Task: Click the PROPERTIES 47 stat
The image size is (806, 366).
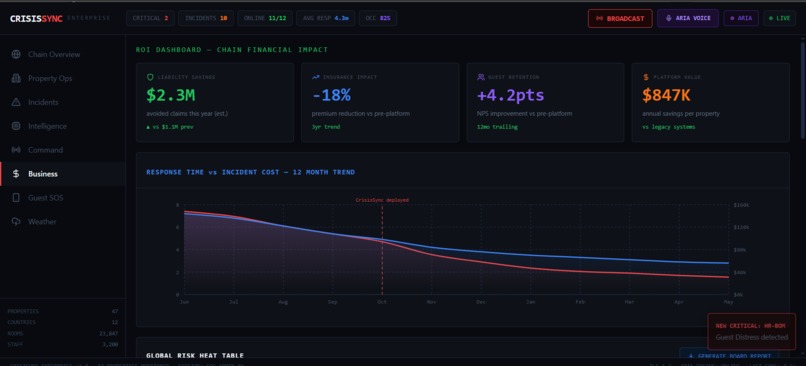Action: point(63,312)
